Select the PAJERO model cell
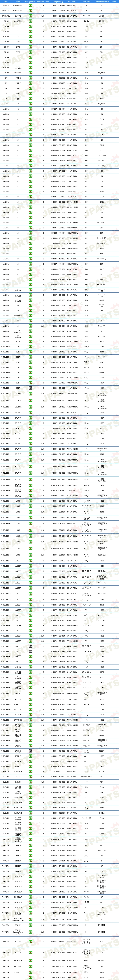119x980 pixels. tap(18, 694)
